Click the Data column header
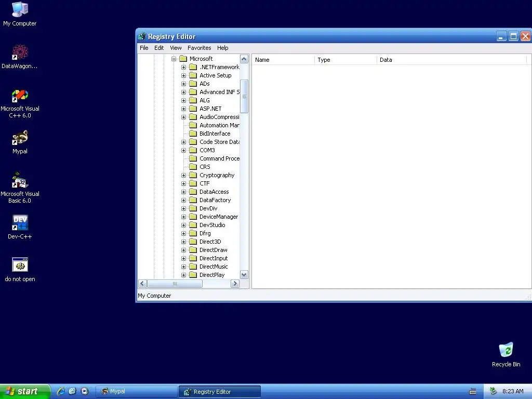Image resolution: width=532 pixels, height=399 pixels. coord(451,60)
